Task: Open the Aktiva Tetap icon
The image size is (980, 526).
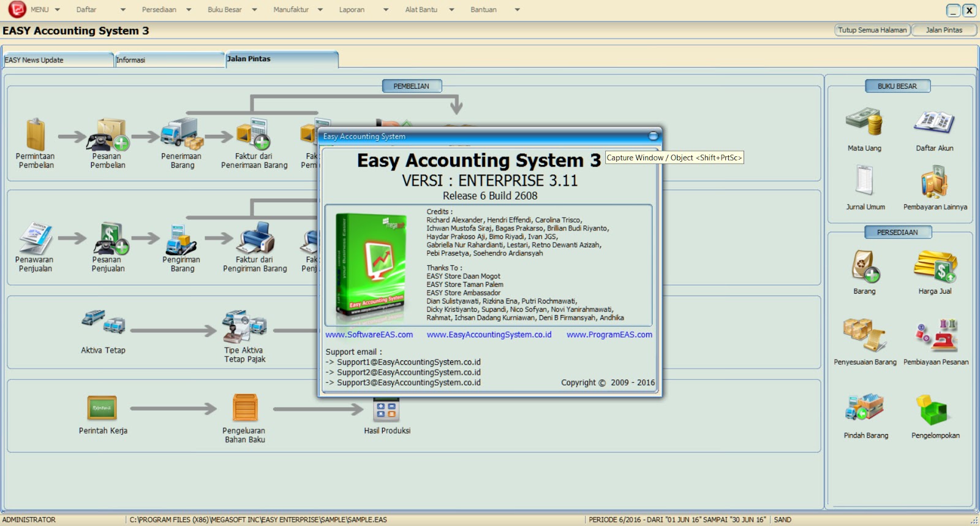Action: (x=103, y=322)
